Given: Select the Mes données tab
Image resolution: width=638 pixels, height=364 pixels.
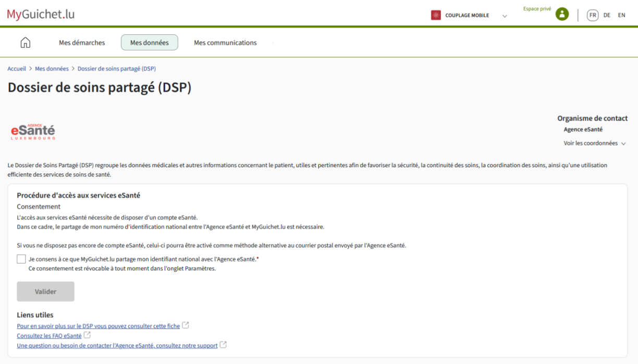Looking at the screenshot, I should click(149, 43).
